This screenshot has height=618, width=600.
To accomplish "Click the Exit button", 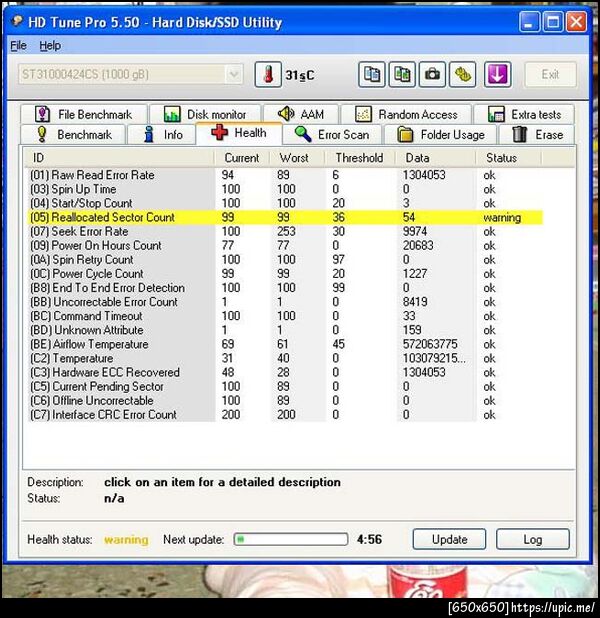I will click(x=550, y=74).
